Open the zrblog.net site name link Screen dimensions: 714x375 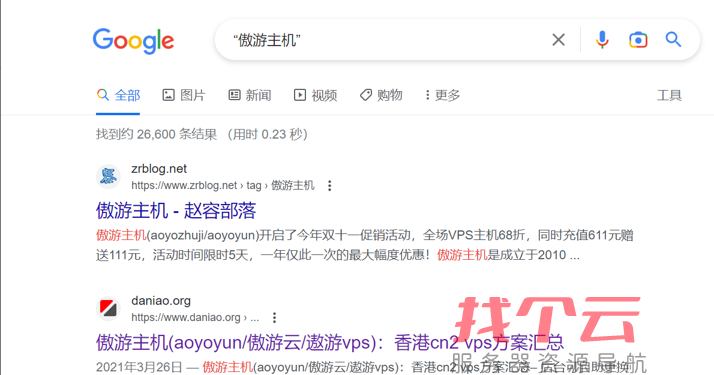coord(159,169)
